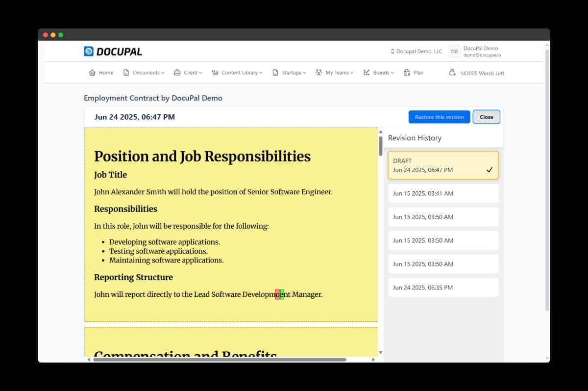Click the My Teams people icon
Viewport: 588px width, 391px height.
319,73
